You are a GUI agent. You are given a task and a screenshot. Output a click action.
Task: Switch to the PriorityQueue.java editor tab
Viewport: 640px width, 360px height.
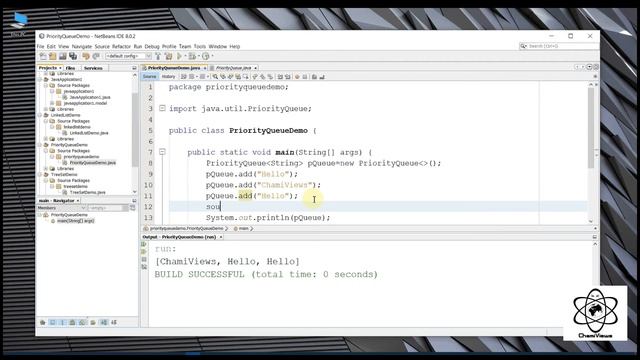coord(233,68)
